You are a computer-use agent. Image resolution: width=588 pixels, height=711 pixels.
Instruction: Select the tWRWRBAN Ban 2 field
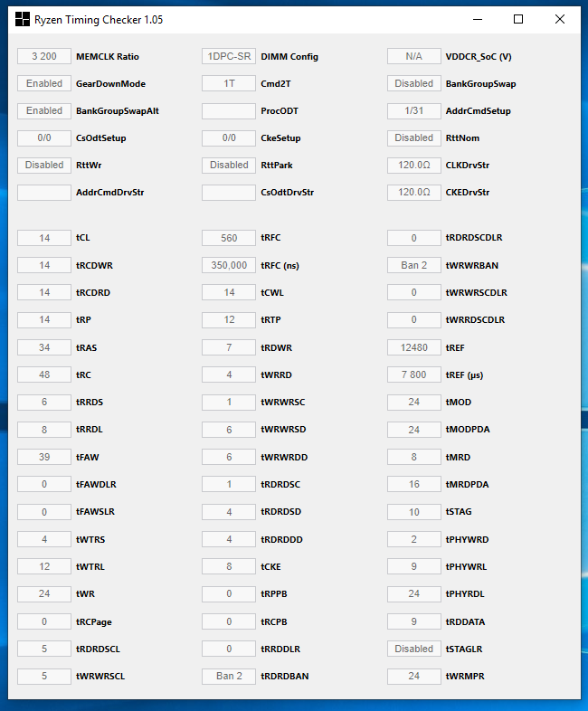click(414, 265)
